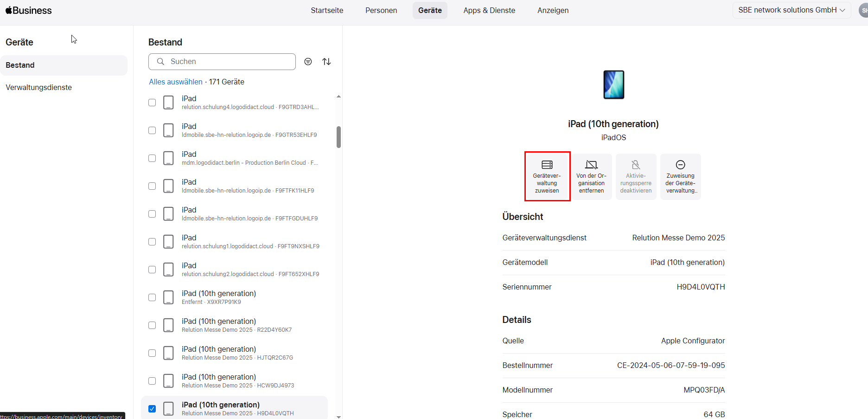The width and height of the screenshot is (868, 419).
Task: Click device icon for mdm.logodidact.berlin iPad
Action: [x=169, y=158]
